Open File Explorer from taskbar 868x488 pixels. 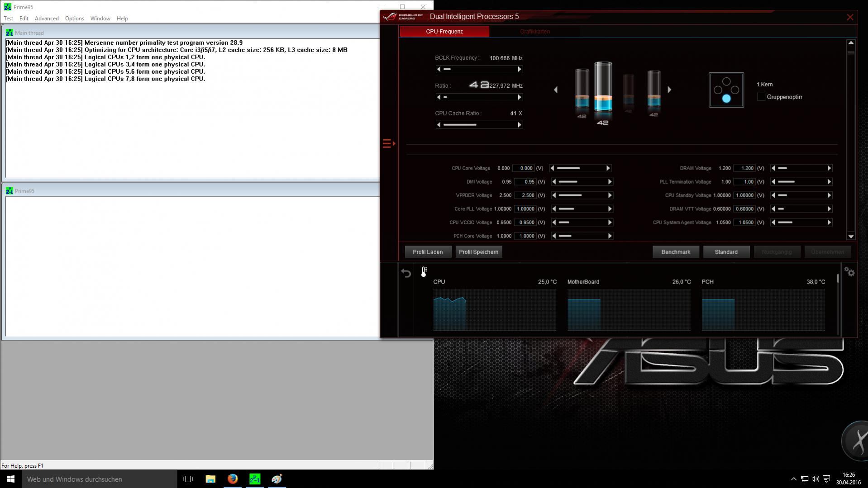210,479
